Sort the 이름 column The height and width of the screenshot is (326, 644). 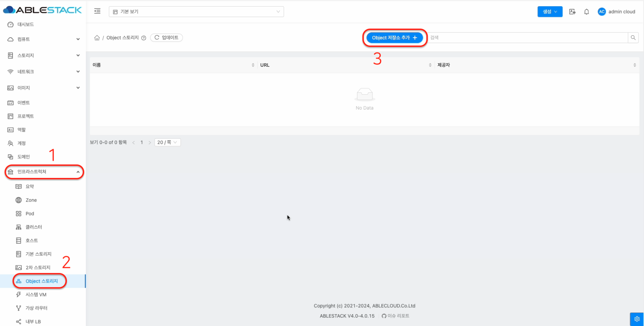(x=253, y=65)
